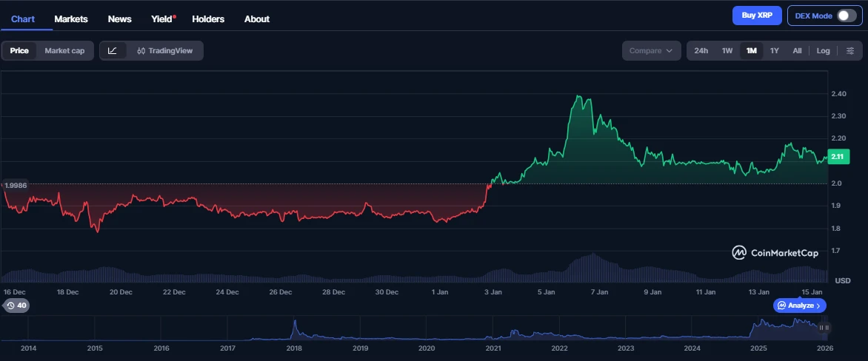The height and width of the screenshot is (361, 868).
Task: Click the 1.7 price axis label
Action: pos(837,251)
